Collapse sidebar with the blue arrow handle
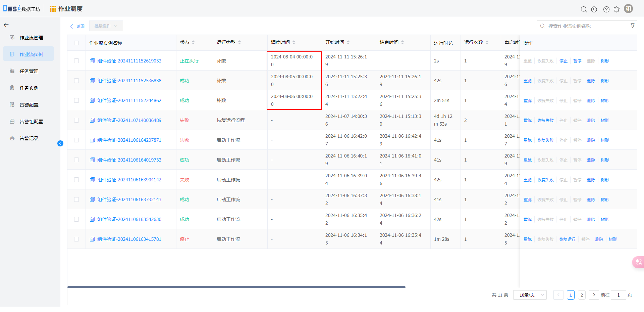The image size is (644, 312). (60, 143)
